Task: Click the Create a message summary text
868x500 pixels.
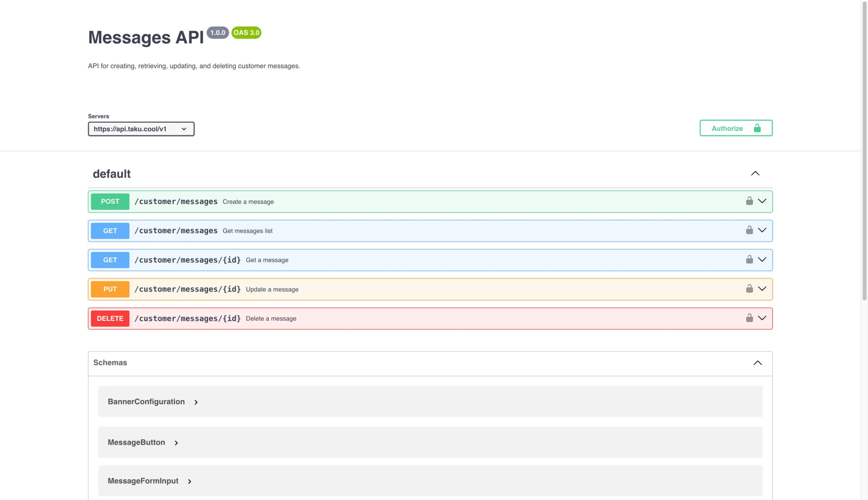Action: tap(248, 202)
